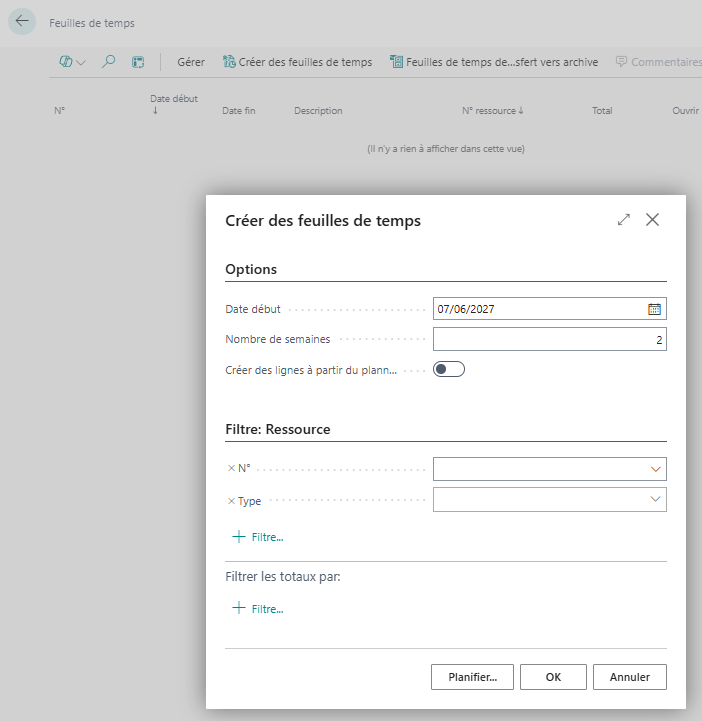This screenshot has width=702, height=721.
Task: Expand the Type filter dropdown
Action: pyautogui.click(x=655, y=499)
